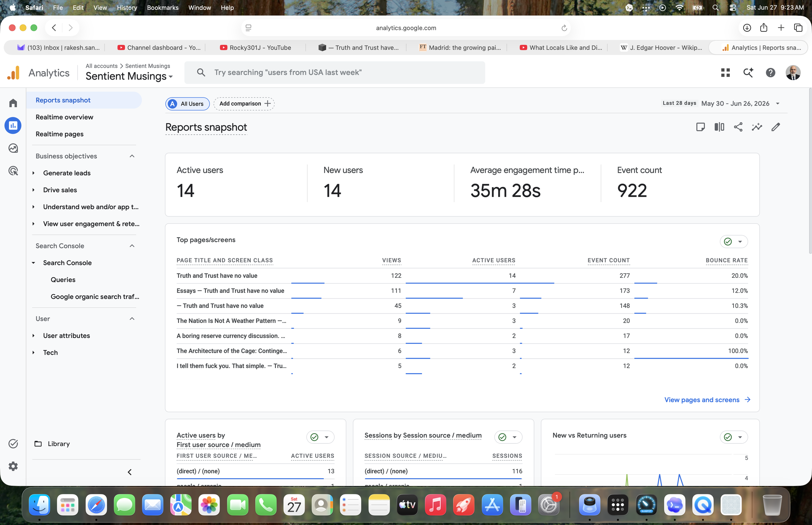Open the account profile avatar
The height and width of the screenshot is (525, 812).
pyautogui.click(x=793, y=73)
